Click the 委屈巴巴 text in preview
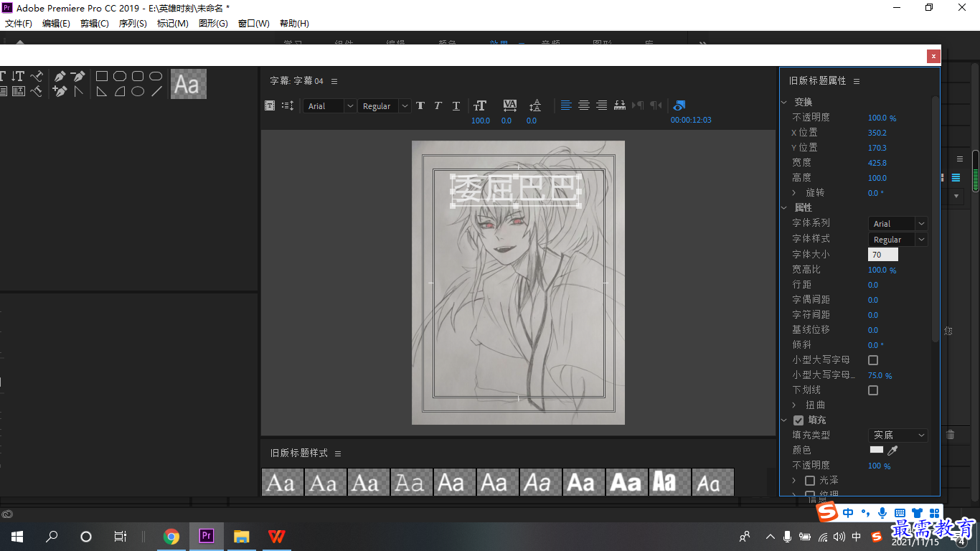Viewport: 980px width, 551px height. click(517, 189)
